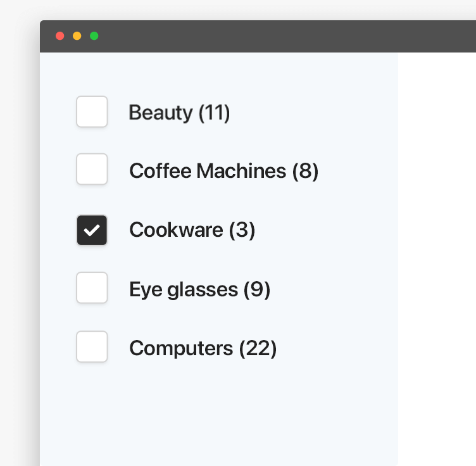Click the Cookware category name
This screenshot has height=466, width=476.
tap(176, 230)
